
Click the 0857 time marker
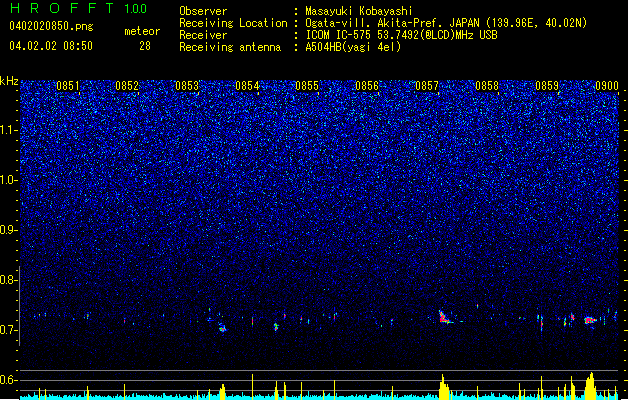(427, 86)
